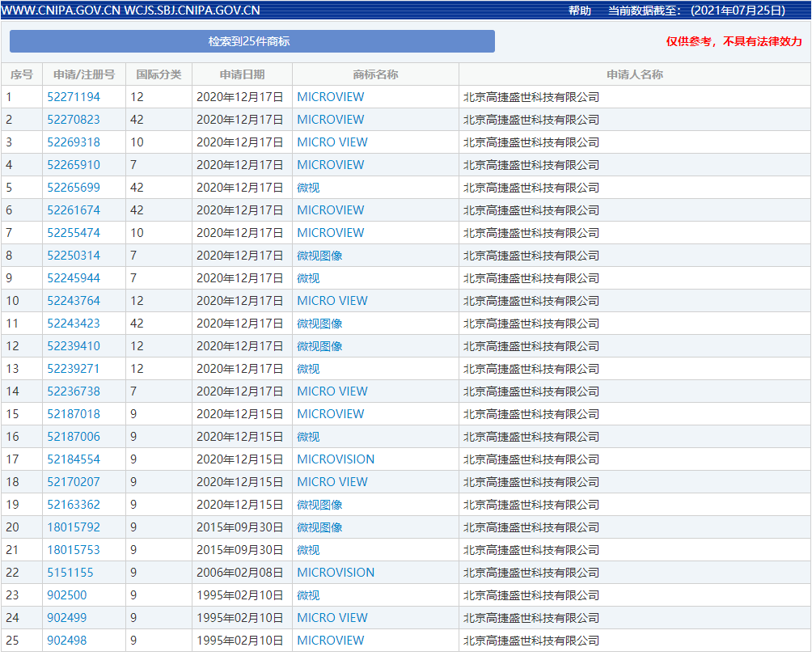Viewport: 812px width, 660px height.
Task: Open application number 18015792
Action: [74, 527]
